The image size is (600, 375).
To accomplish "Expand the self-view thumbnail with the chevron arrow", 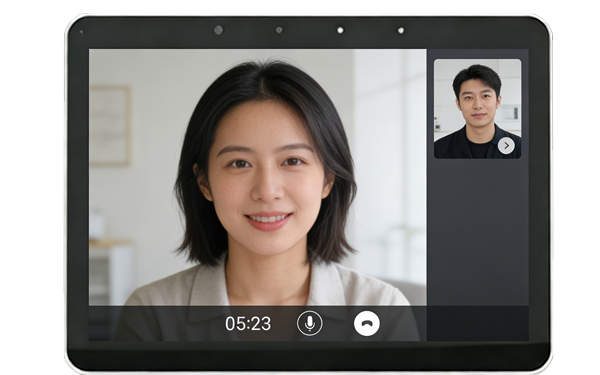I will pyautogui.click(x=506, y=146).
